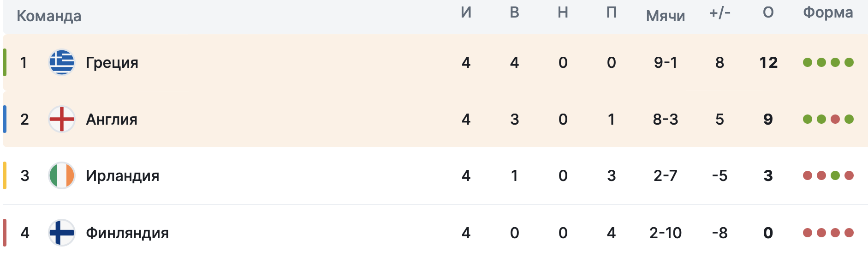Click England's 8-3 goals score
The image size is (868, 265).
[666, 119]
